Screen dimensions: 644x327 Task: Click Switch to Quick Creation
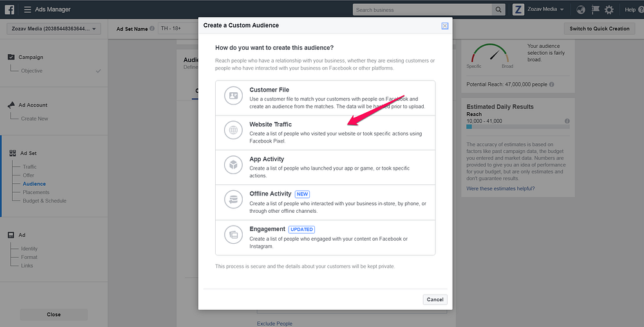pyautogui.click(x=599, y=29)
